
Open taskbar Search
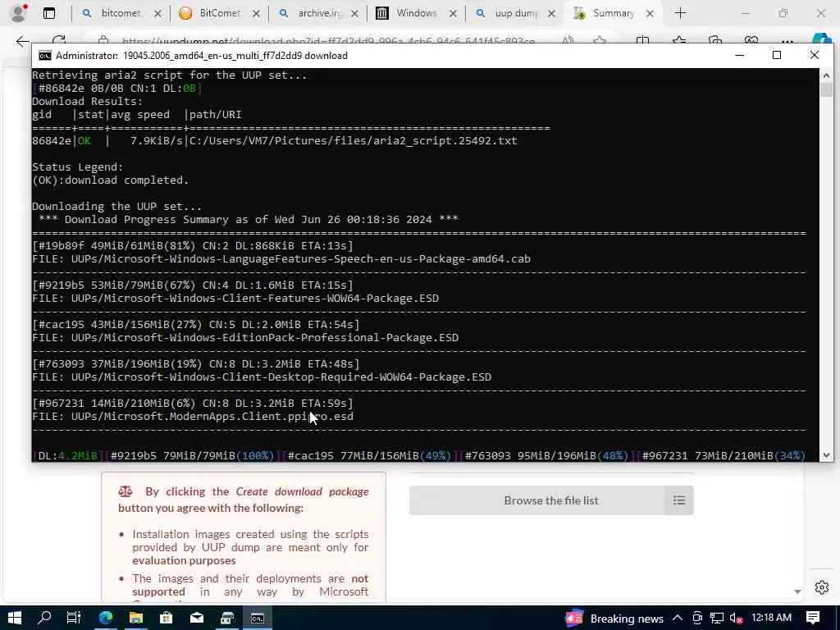[x=44, y=619]
